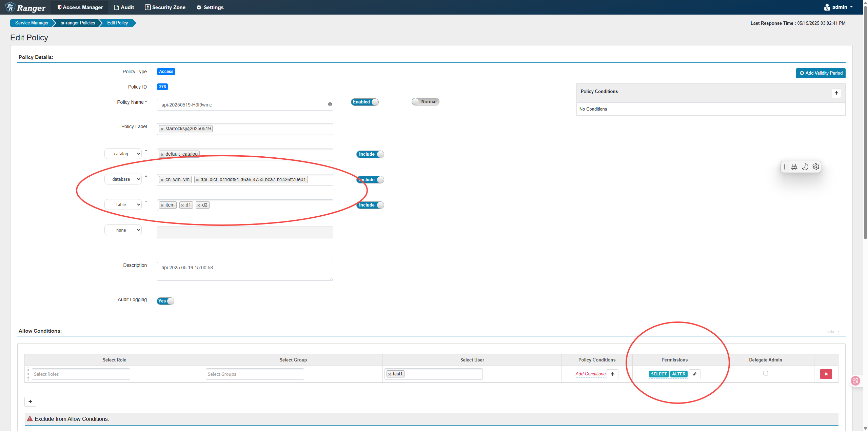Click the Access policy type badge
The height and width of the screenshot is (431, 868).
[x=166, y=72]
